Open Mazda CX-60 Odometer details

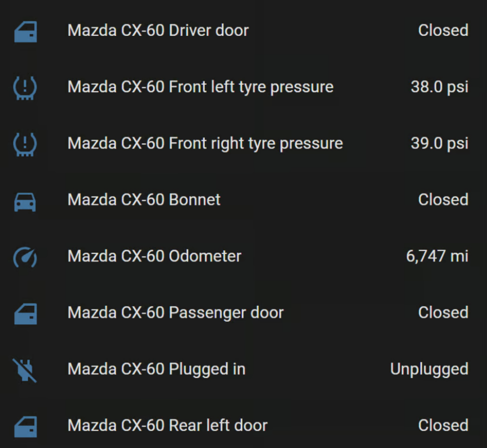click(154, 256)
